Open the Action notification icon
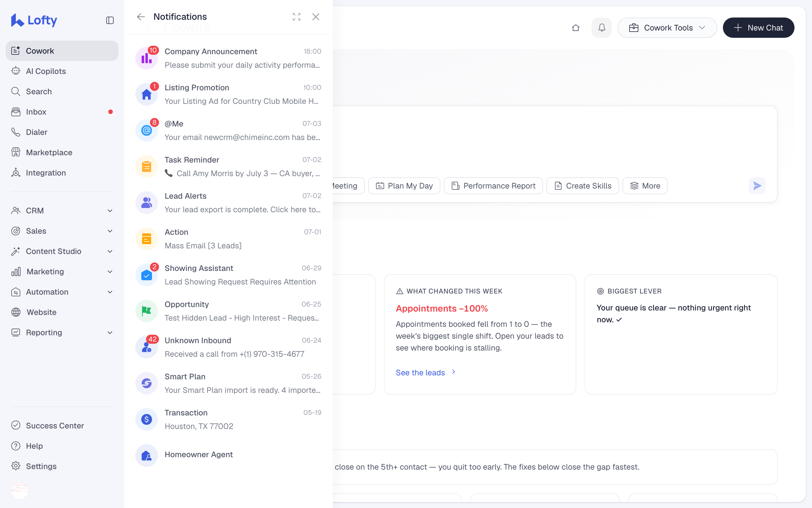Image resolution: width=812 pixels, height=508 pixels. [147, 239]
